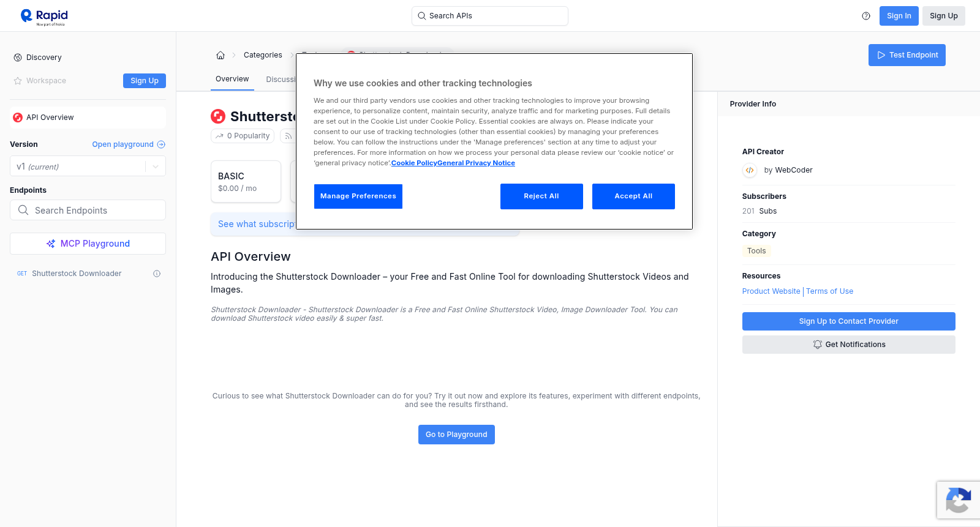This screenshot has width=980, height=527.
Task: Open Categories breadcrumb
Action: click(x=263, y=55)
